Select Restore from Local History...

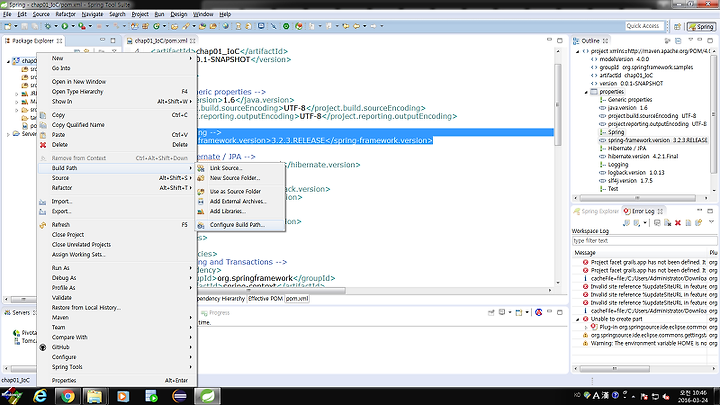click(x=117, y=308)
